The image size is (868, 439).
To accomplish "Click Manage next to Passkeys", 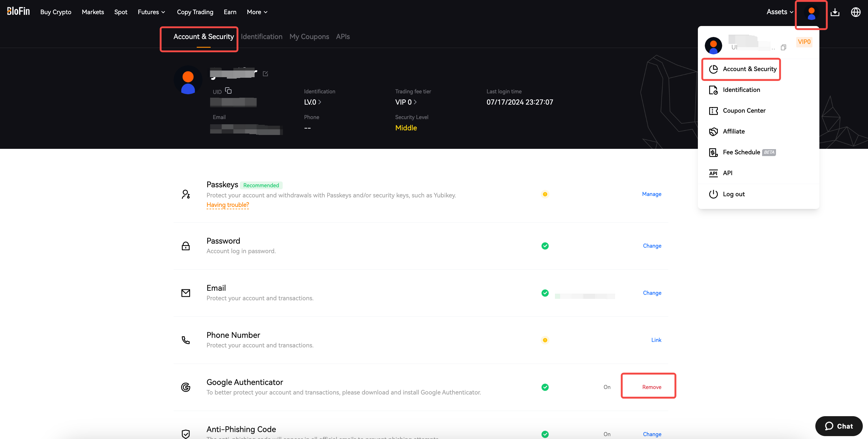I will coord(651,194).
